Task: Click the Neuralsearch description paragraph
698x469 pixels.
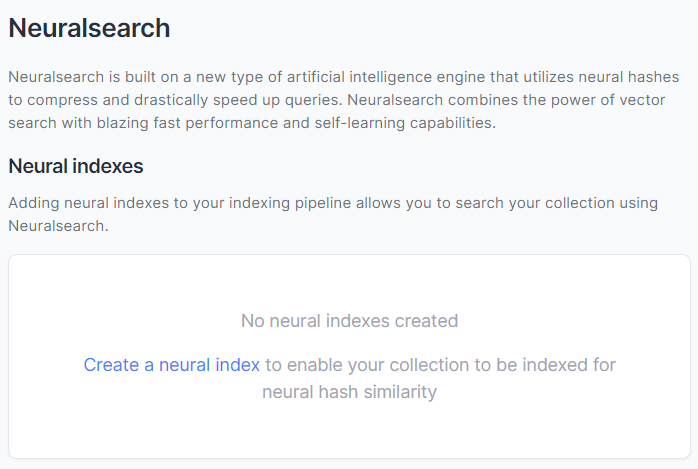Action: click(344, 100)
